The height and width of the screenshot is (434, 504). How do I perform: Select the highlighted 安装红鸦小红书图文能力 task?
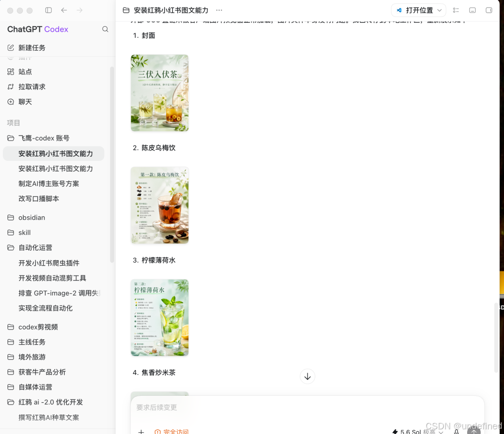pyautogui.click(x=54, y=153)
